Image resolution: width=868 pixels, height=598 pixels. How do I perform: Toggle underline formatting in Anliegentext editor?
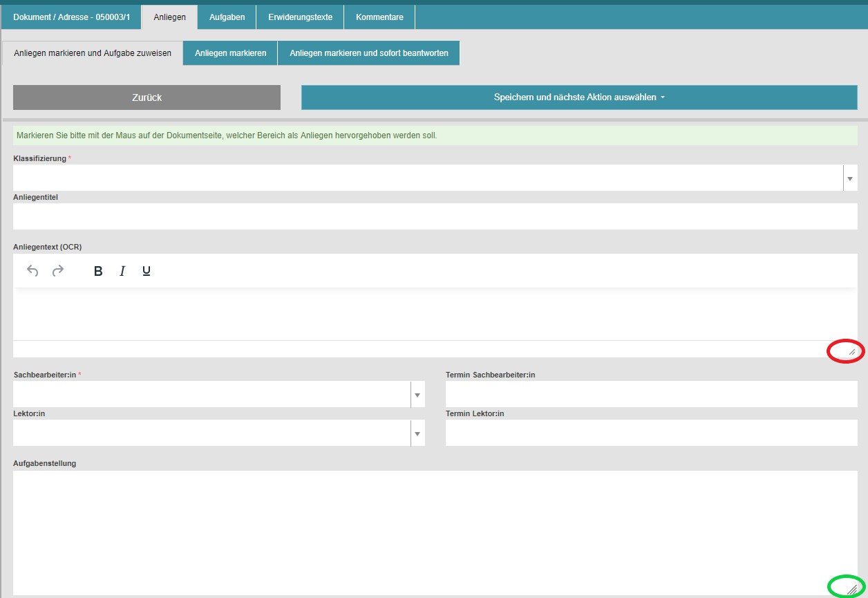pos(147,271)
